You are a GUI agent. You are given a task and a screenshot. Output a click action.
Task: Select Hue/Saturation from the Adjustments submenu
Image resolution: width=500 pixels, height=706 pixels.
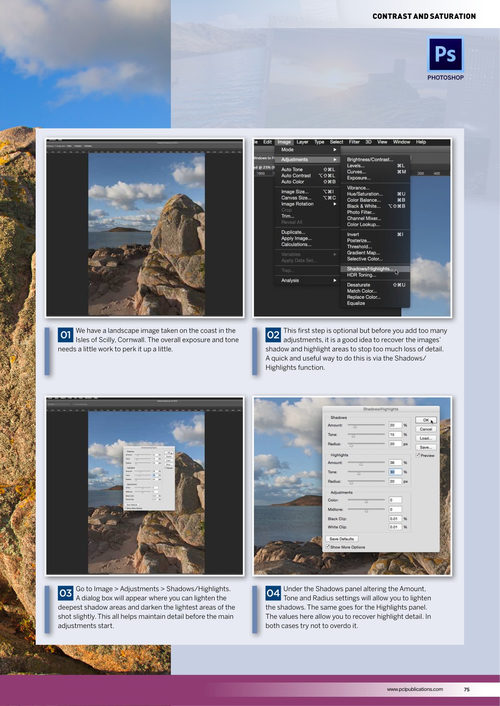[375, 194]
